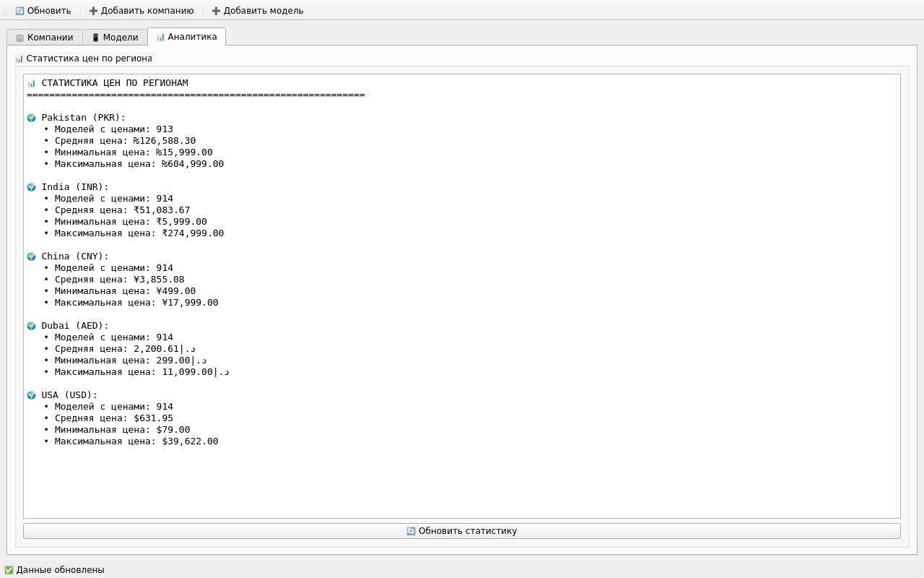Click the plus icon beside Добавить компанию
Viewport: 924px width, 578px height.
pyautogui.click(x=93, y=11)
